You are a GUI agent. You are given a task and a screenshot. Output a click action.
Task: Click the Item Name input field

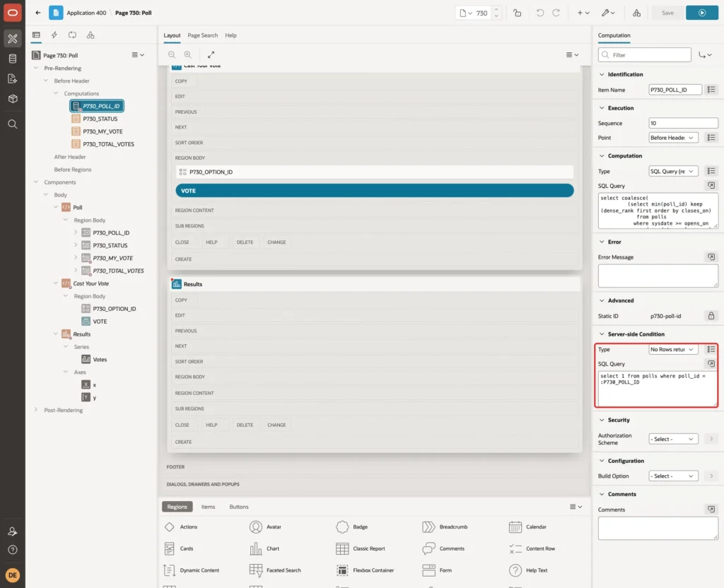675,90
